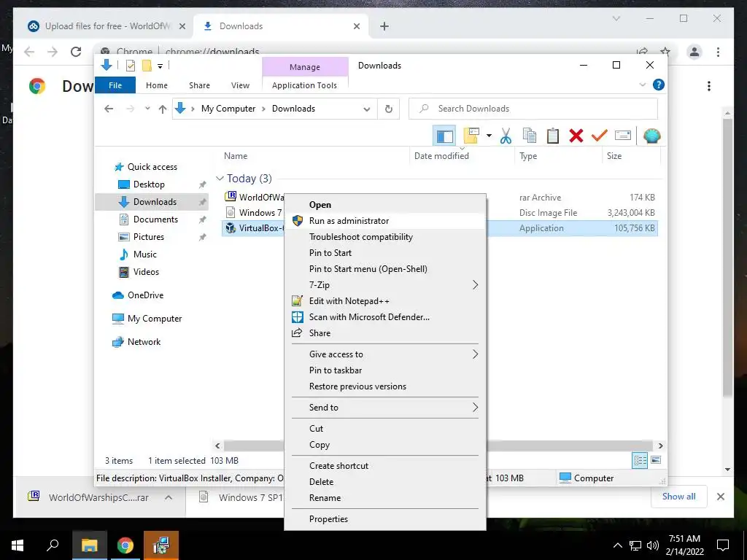The width and height of the screenshot is (747, 560).
Task: Select OneDrive in the navigation pane
Action: tap(145, 296)
